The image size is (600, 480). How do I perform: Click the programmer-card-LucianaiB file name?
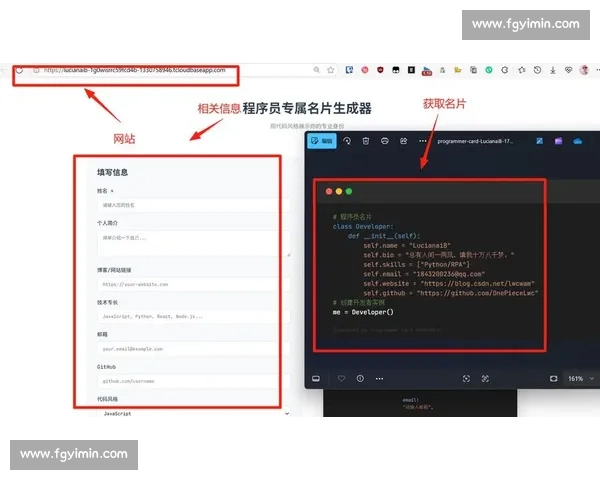coord(475,141)
